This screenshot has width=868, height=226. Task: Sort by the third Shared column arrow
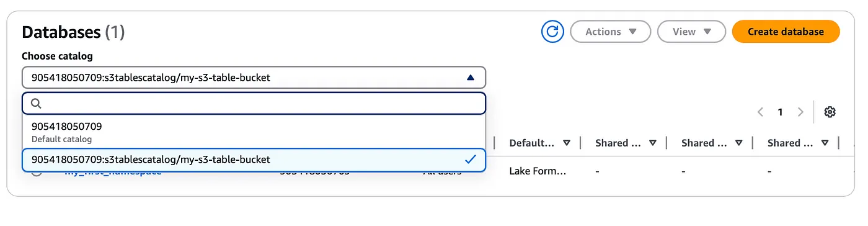tap(825, 143)
